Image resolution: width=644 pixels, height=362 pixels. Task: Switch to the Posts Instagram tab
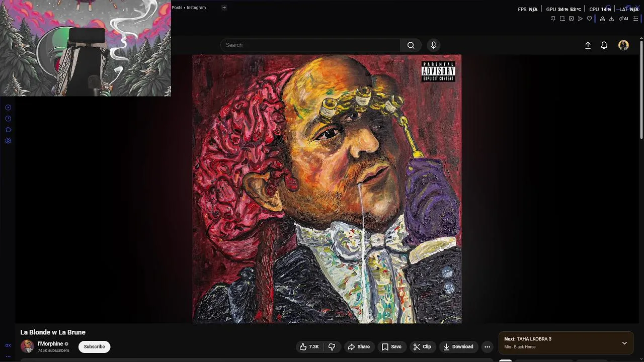189,8
